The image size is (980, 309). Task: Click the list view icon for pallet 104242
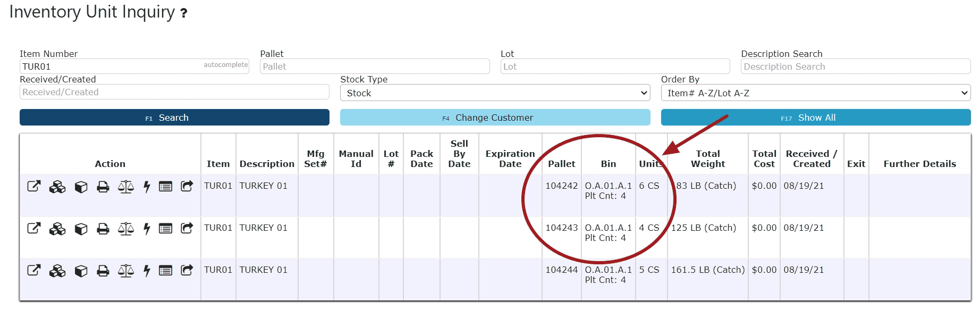point(166,187)
